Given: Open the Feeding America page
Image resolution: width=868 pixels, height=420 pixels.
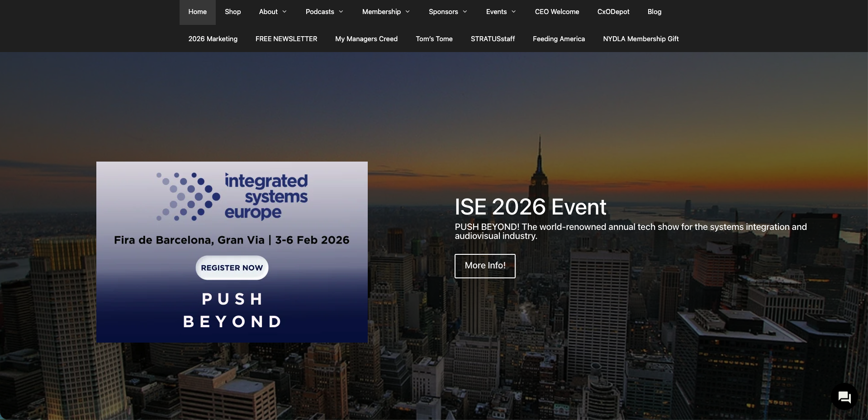Looking at the screenshot, I should (x=559, y=39).
